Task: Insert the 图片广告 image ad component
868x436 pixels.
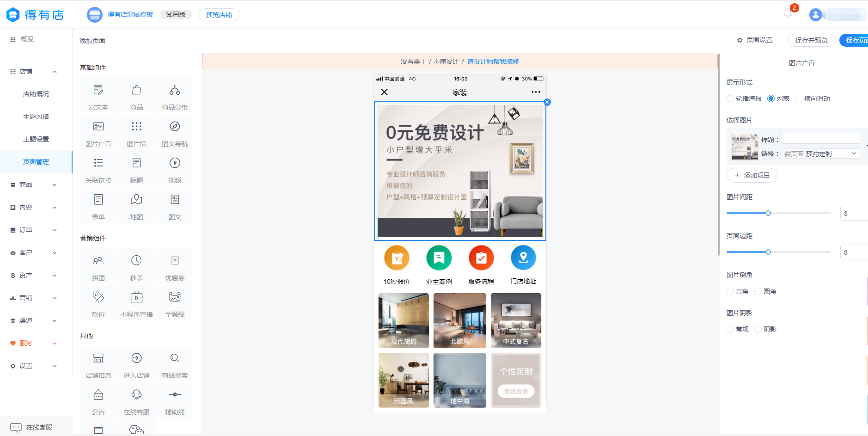Action: point(98,133)
